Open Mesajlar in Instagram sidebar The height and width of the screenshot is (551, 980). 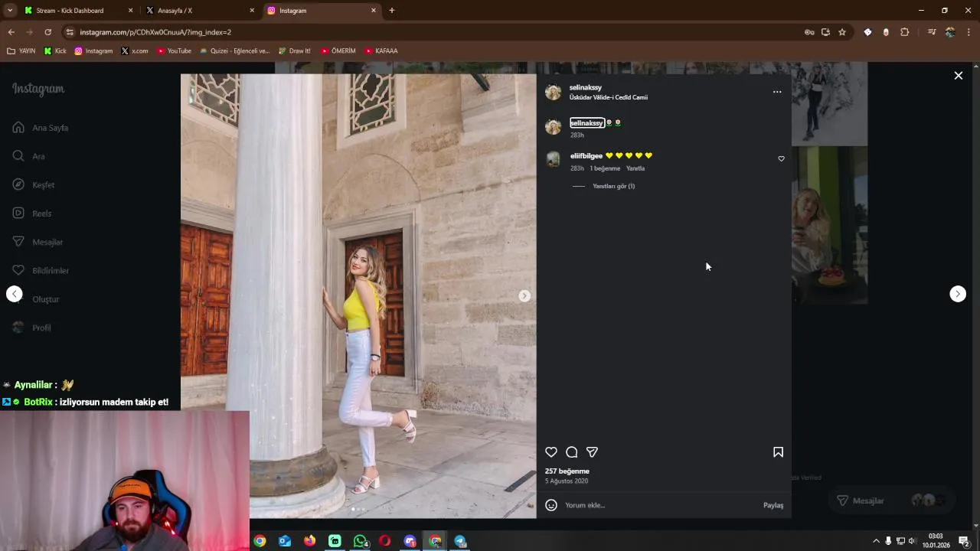pyautogui.click(x=38, y=242)
